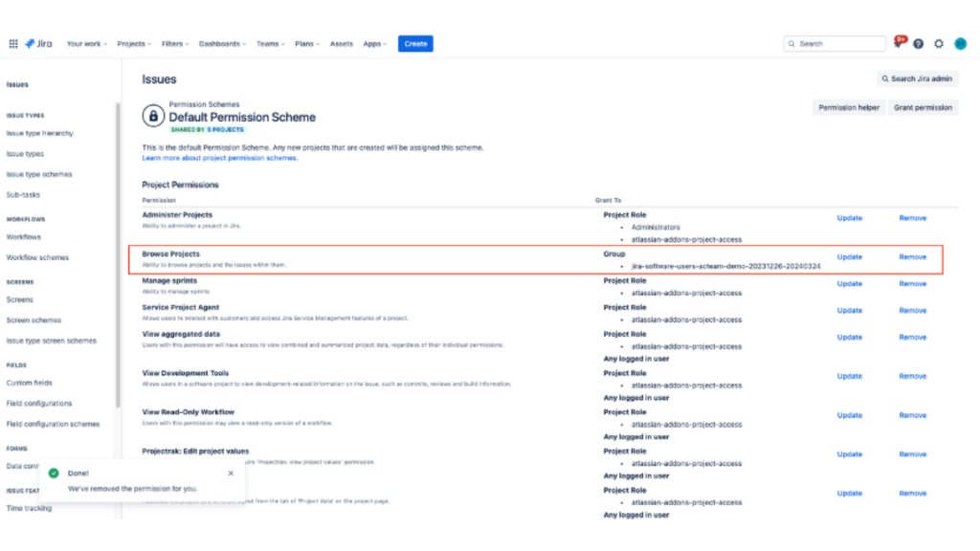
Task: Update the View aggregated data permission
Action: [x=850, y=338]
